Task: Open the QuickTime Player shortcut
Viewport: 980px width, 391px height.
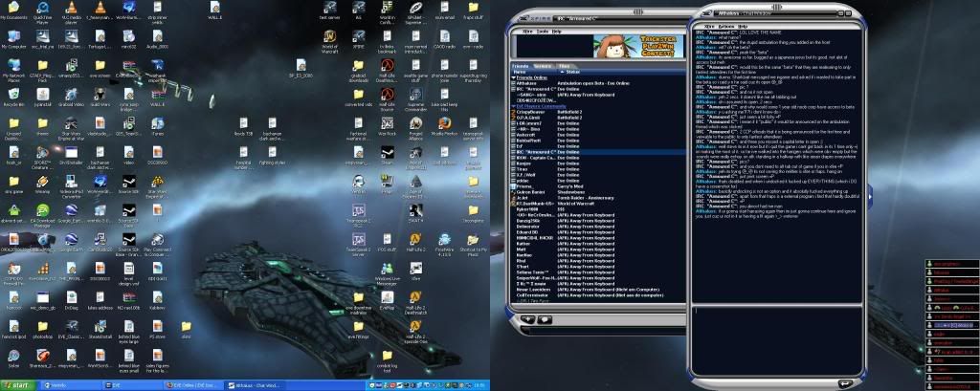Action: [x=42, y=11]
